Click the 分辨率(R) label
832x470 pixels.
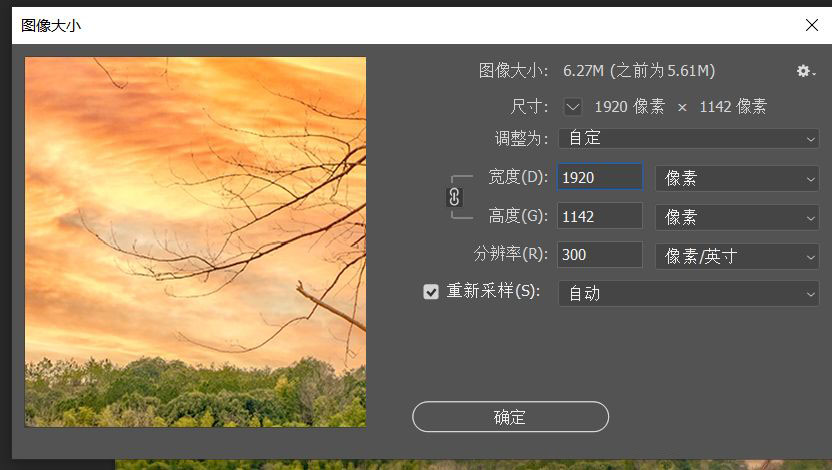click(x=511, y=254)
